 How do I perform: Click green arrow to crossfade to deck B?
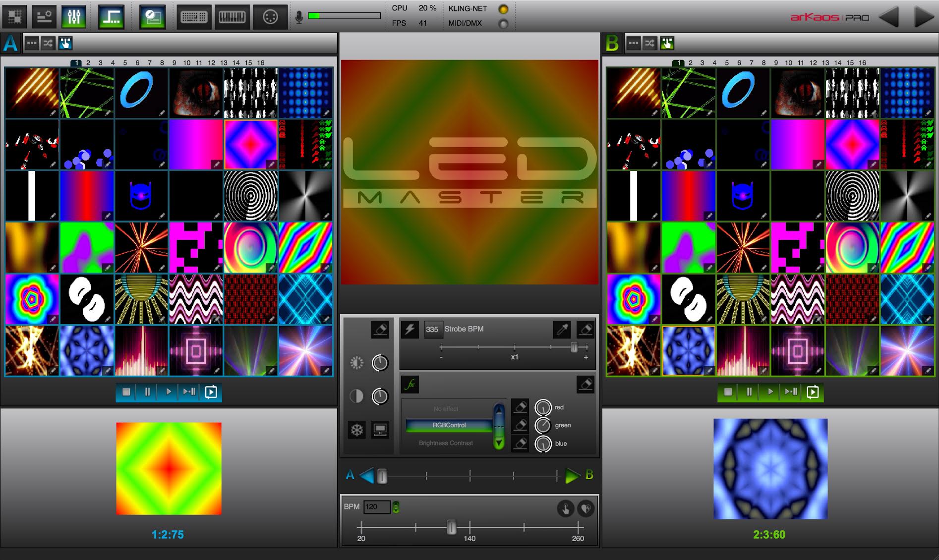pos(573,476)
